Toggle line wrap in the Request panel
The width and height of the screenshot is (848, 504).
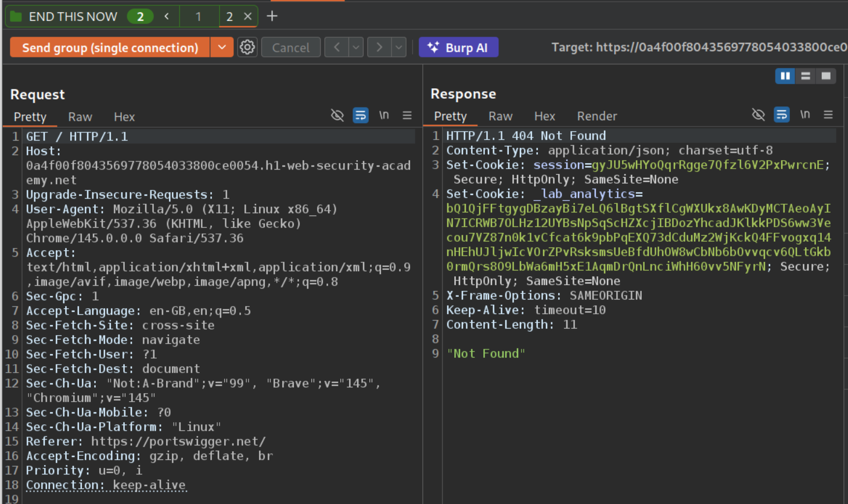(360, 116)
